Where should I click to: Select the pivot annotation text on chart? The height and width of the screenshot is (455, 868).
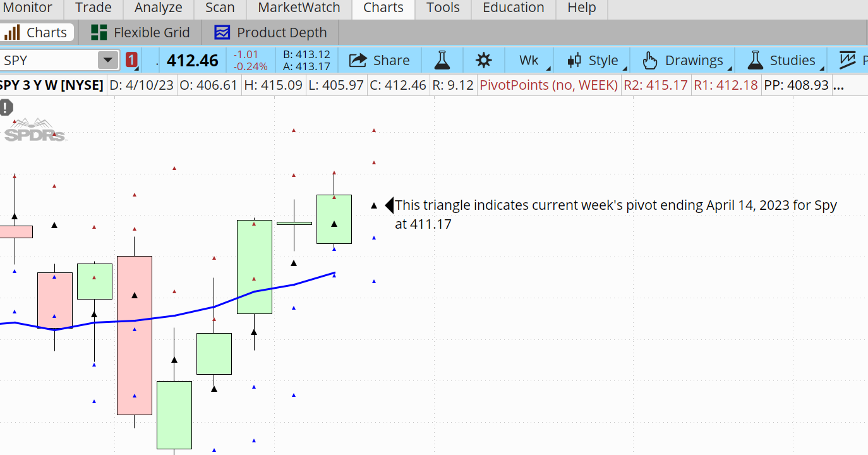pyautogui.click(x=615, y=214)
